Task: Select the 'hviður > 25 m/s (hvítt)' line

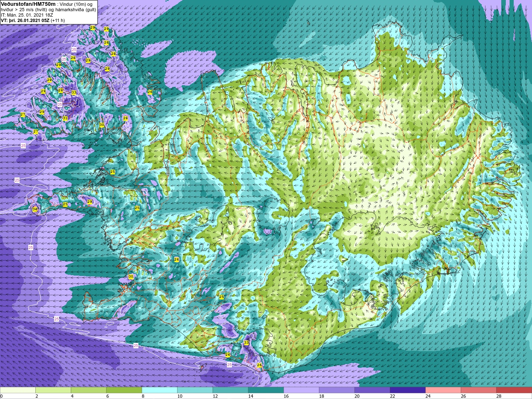Action: tap(25, 10)
